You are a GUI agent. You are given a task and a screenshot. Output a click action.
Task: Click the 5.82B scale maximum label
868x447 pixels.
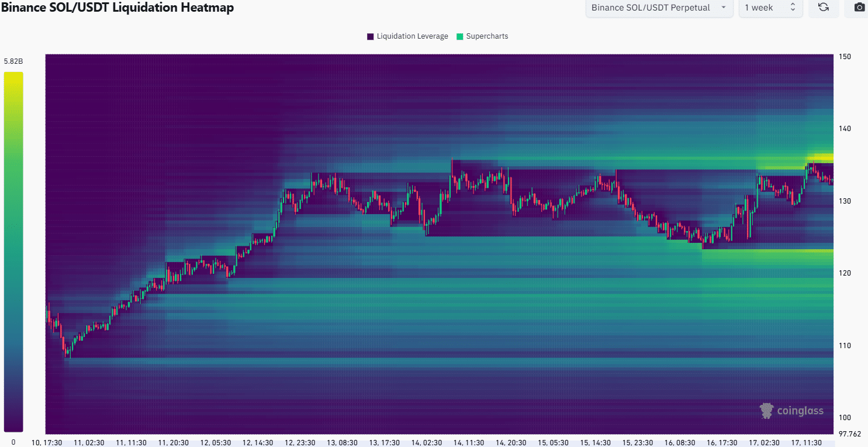point(13,61)
